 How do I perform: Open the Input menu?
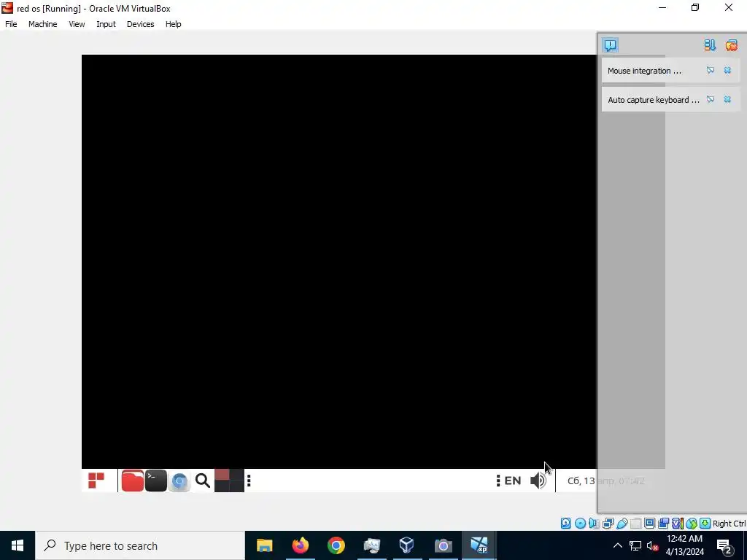tap(106, 24)
